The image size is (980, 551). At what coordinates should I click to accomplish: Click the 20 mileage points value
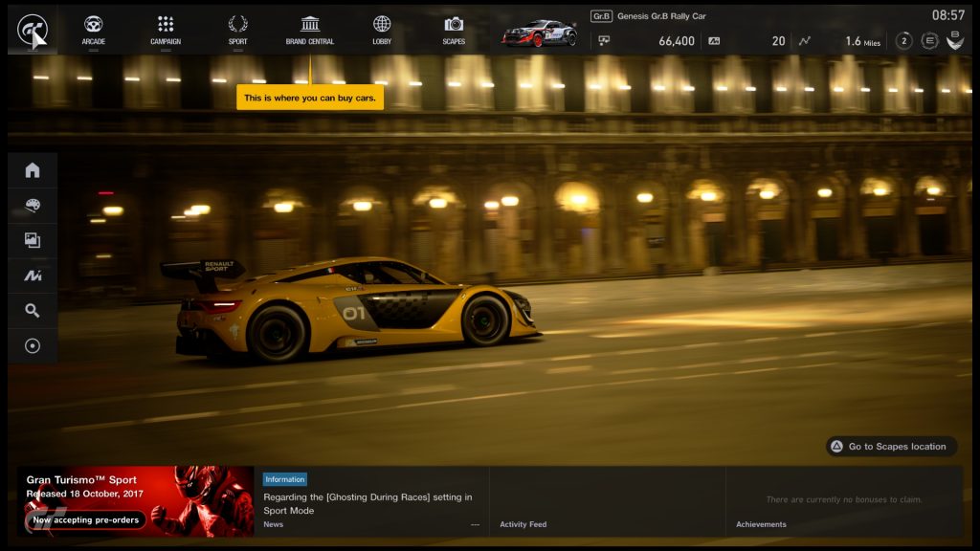coord(778,41)
